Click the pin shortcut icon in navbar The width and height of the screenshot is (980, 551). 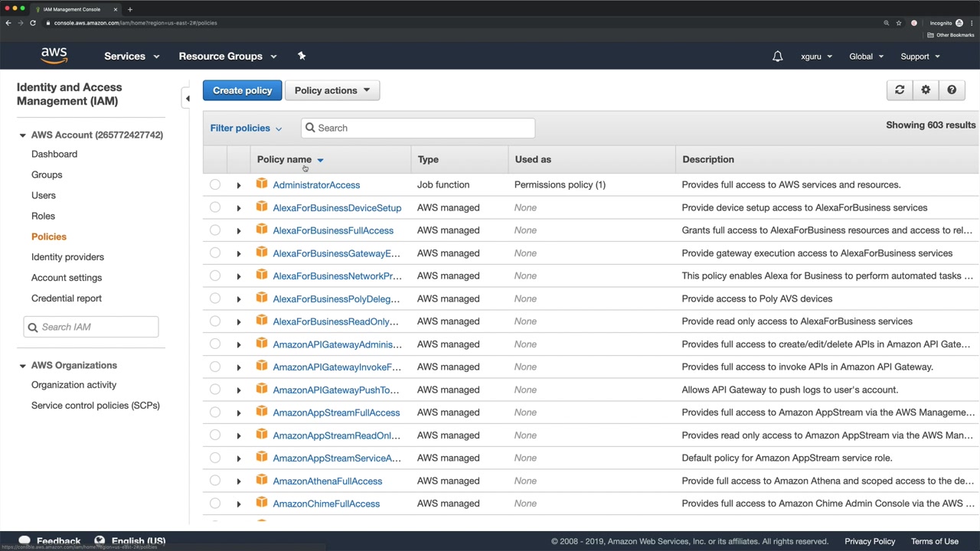point(302,56)
